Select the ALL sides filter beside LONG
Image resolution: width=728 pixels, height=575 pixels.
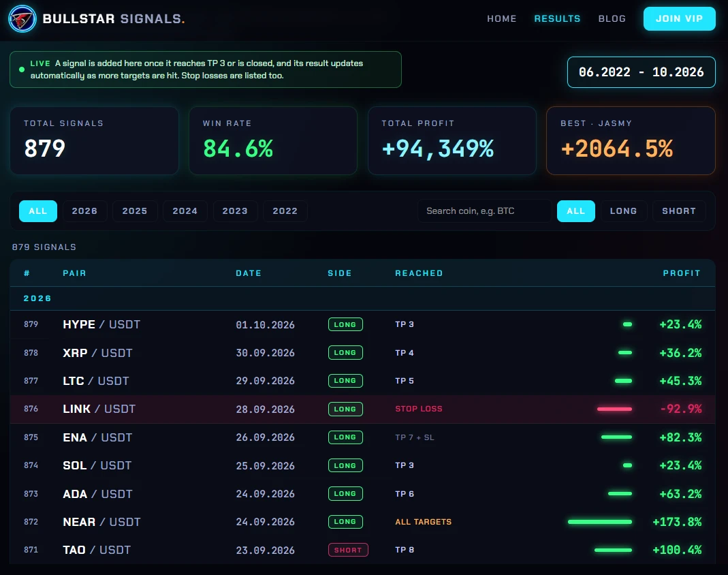tap(575, 211)
